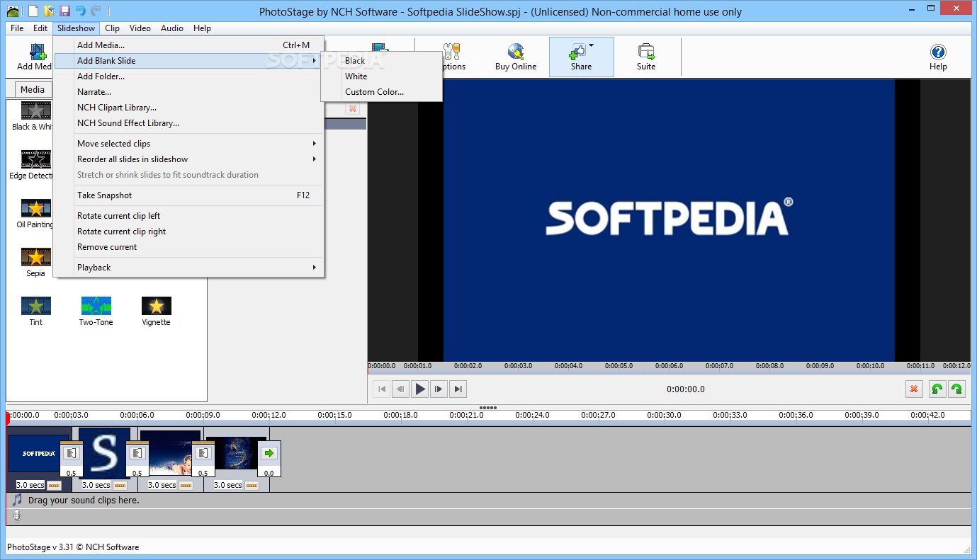Image resolution: width=977 pixels, height=560 pixels.
Task: Select Narrate... from the menu
Action: point(188,92)
